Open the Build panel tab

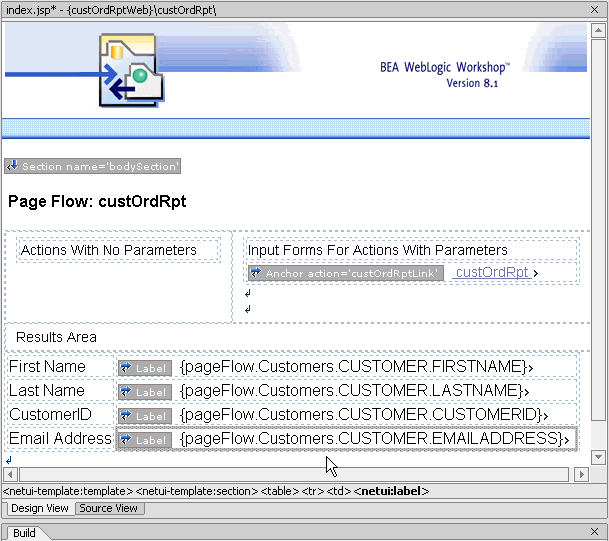point(24,533)
